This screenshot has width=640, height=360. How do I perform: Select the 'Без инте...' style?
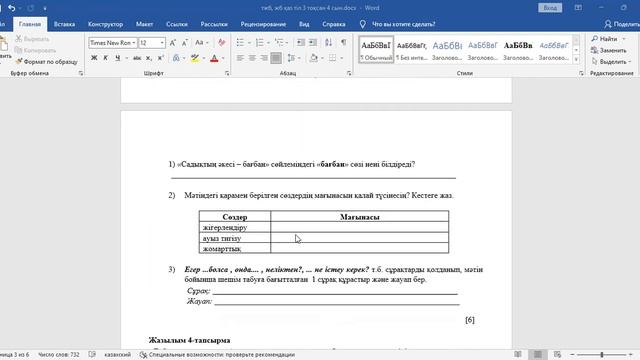coord(411,50)
